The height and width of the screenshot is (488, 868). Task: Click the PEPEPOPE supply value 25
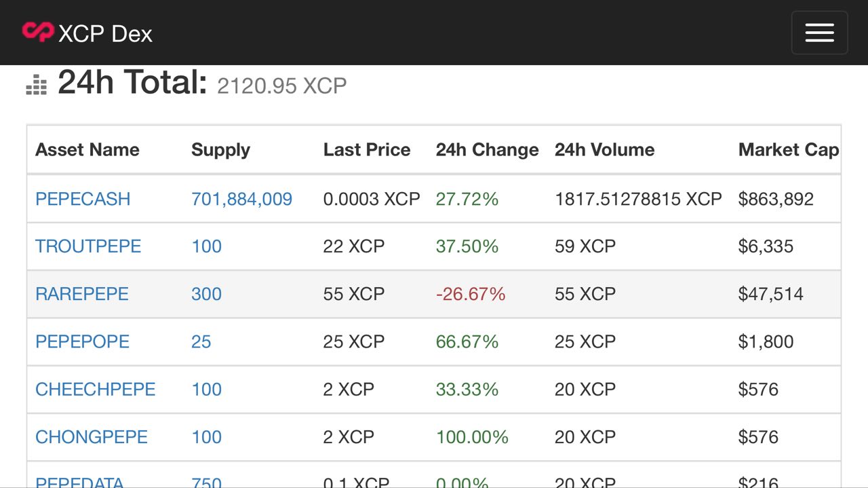pyautogui.click(x=201, y=341)
